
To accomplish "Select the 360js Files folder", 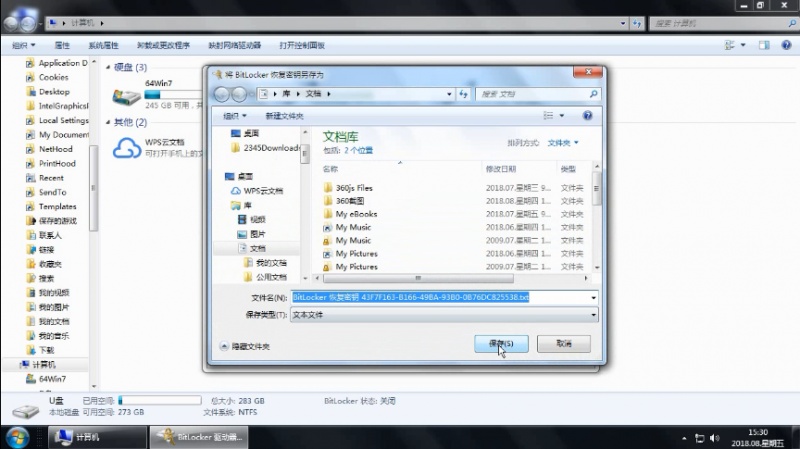I will [x=354, y=188].
